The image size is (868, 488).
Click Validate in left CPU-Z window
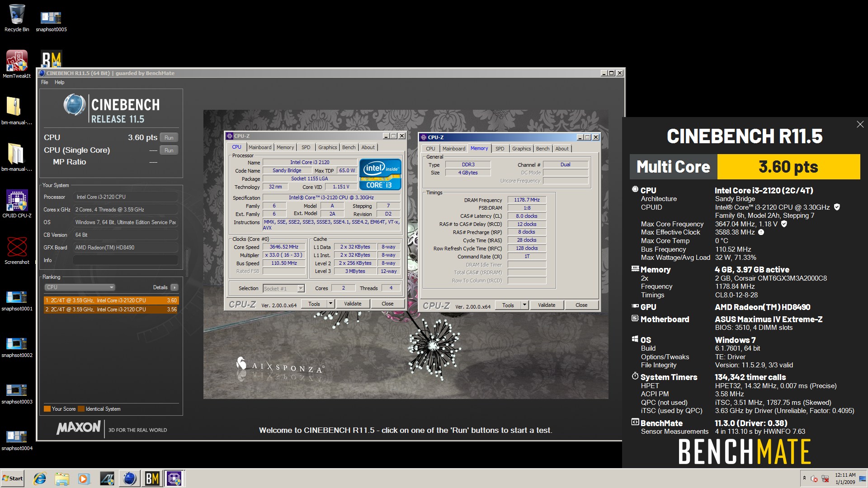click(x=353, y=304)
